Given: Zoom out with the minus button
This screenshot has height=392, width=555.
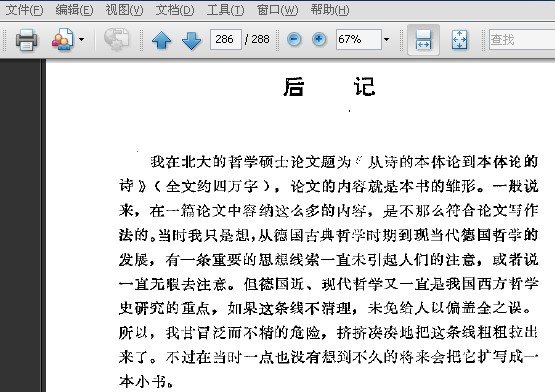Looking at the screenshot, I should click(294, 39).
